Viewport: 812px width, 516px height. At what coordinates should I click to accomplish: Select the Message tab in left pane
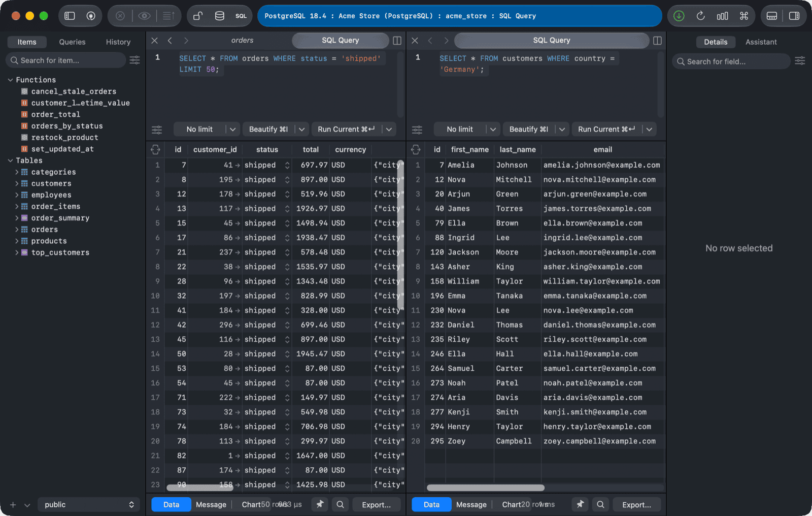(211, 504)
